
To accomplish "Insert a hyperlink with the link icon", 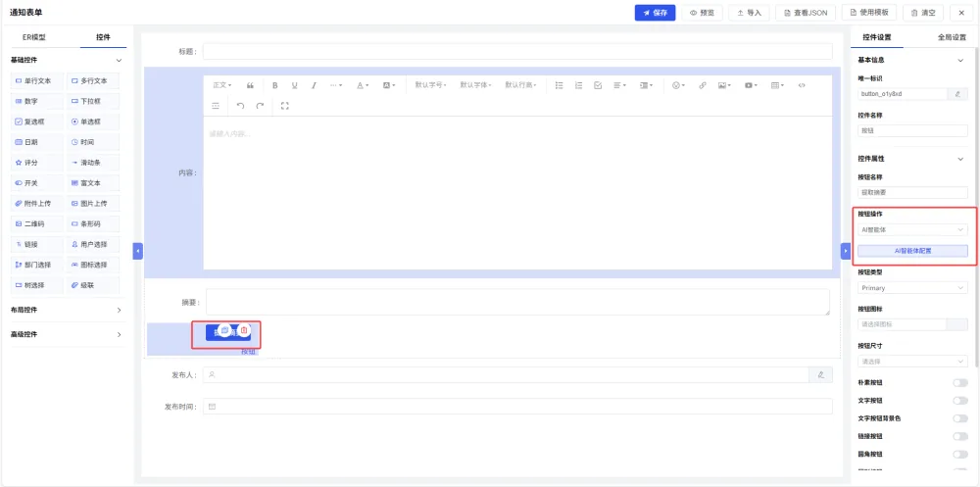I will click(702, 85).
